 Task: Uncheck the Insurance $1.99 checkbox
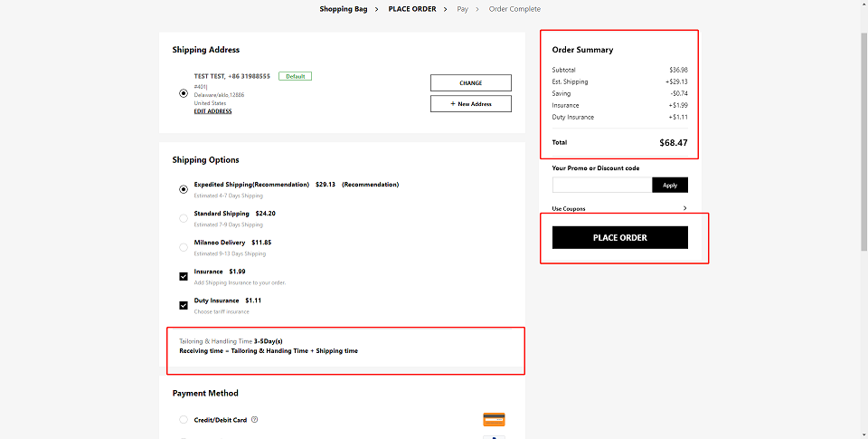pos(184,276)
